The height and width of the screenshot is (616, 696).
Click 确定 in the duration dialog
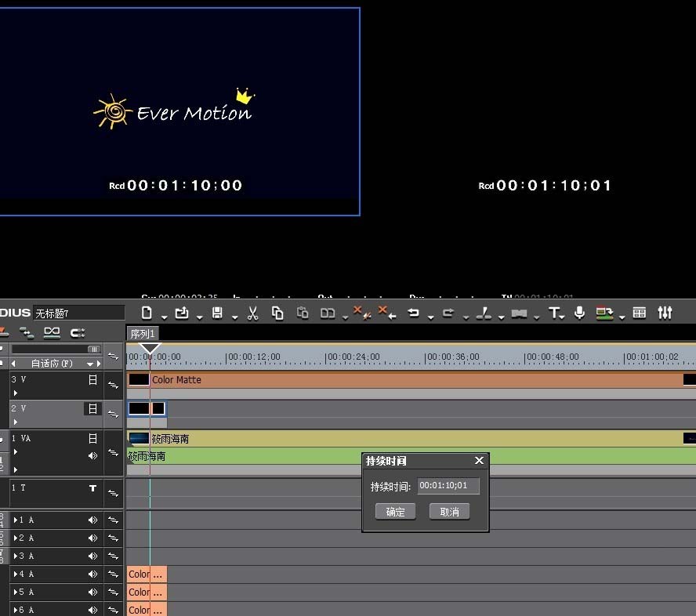pos(395,512)
